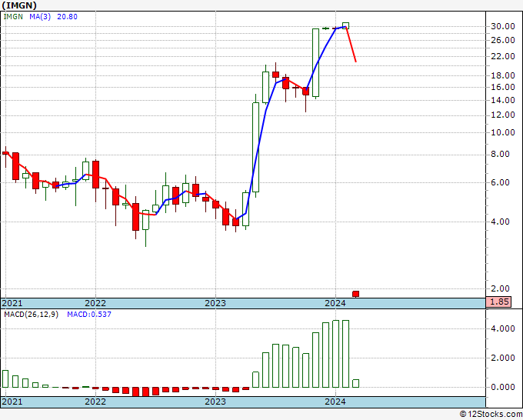Click the 0.000 MACD axis label
The image size is (523, 420).
[503, 387]
